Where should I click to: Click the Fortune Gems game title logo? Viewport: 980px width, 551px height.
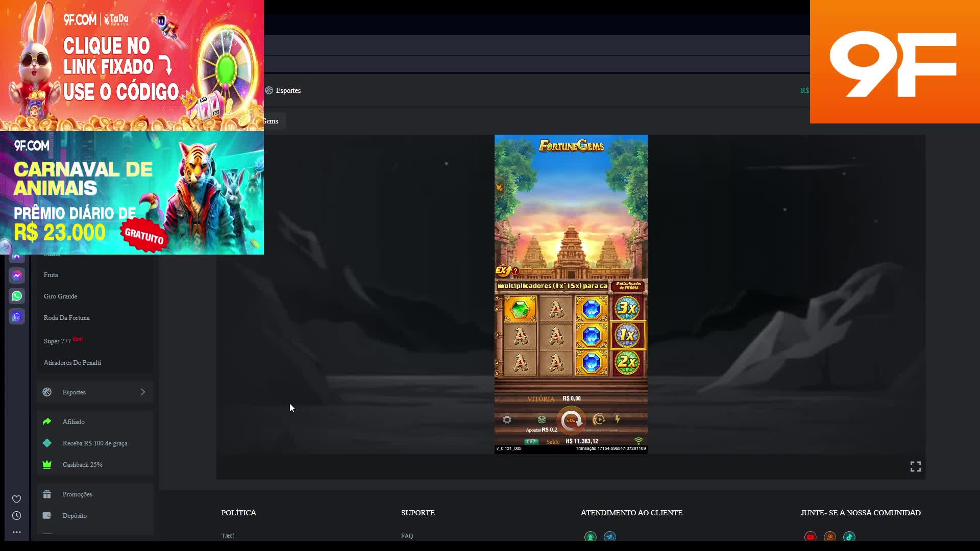[571, 146]
